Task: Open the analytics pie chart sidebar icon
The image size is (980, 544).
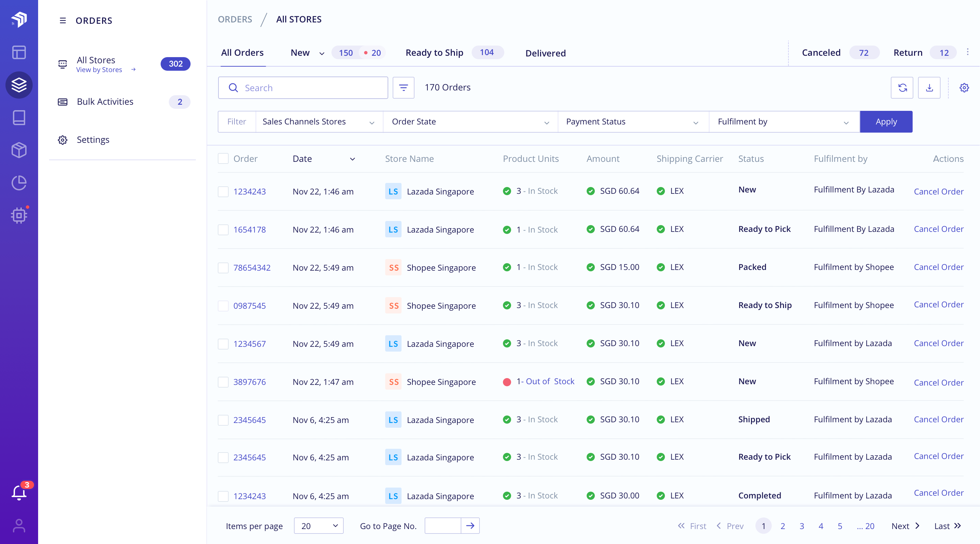Action: click(19, 183)
